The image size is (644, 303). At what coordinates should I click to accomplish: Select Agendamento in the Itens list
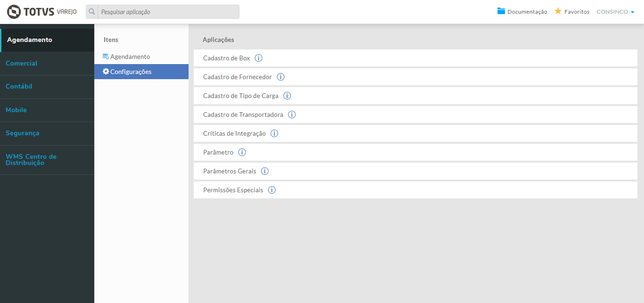(x=130, y=57)
